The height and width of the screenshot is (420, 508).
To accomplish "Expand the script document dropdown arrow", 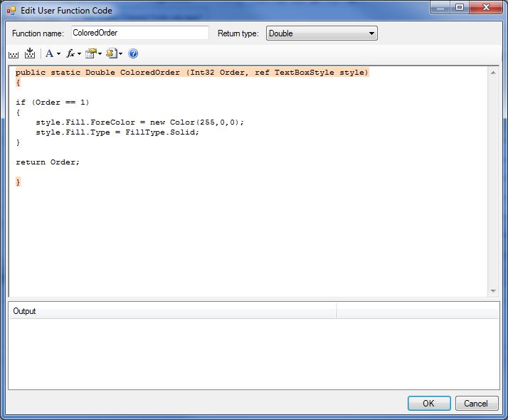I will 120,53.
